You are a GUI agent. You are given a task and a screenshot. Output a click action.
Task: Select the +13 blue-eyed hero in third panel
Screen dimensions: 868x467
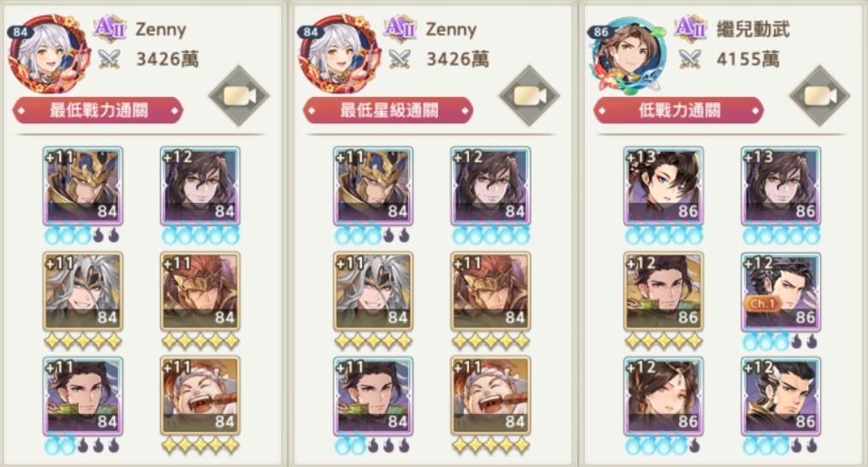tap(663, 186)
